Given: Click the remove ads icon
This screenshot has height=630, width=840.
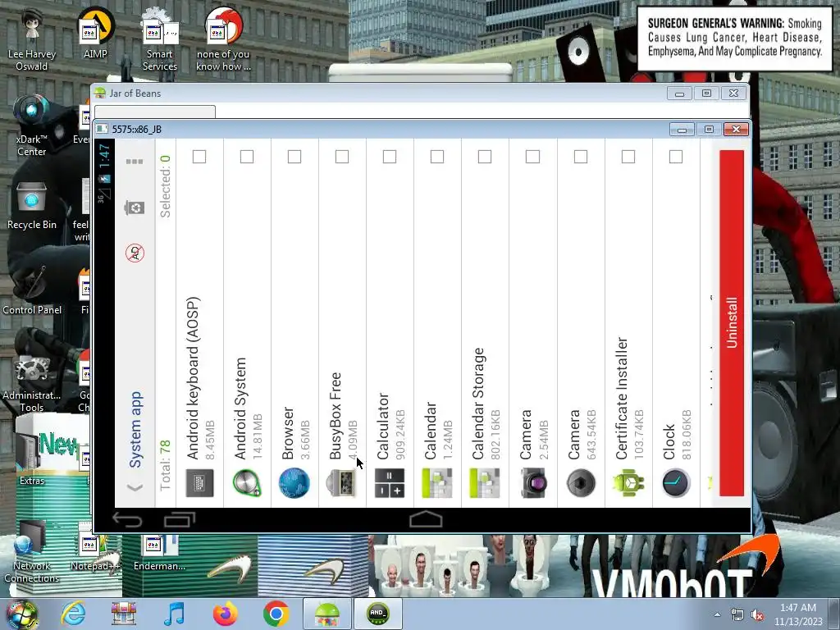Looking at the screenshot, I should (135, 253).
